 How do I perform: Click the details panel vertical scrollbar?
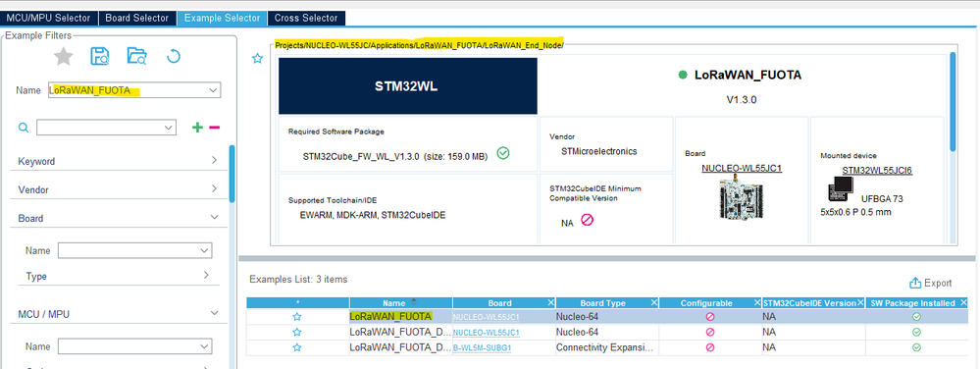click(x=953, y=101)
